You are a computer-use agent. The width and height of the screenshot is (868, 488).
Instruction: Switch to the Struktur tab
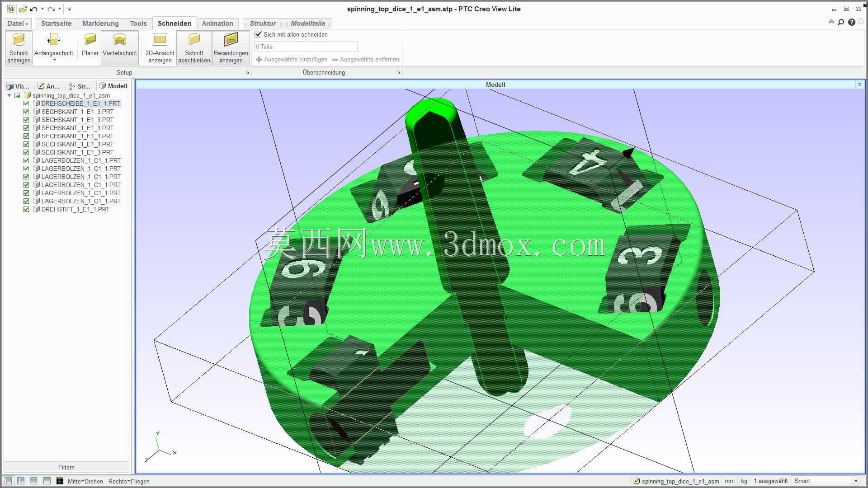point(263,23)
